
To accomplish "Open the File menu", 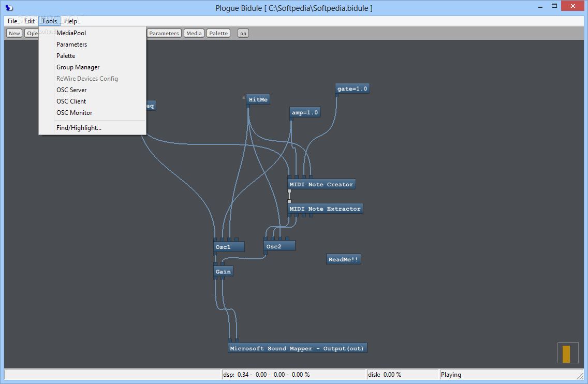I will (12, 21).
